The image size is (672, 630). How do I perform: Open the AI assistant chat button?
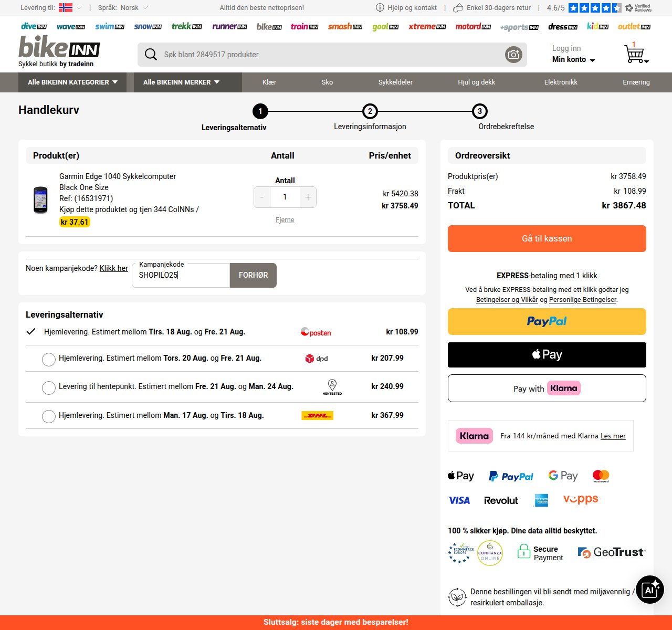[650, 590]
